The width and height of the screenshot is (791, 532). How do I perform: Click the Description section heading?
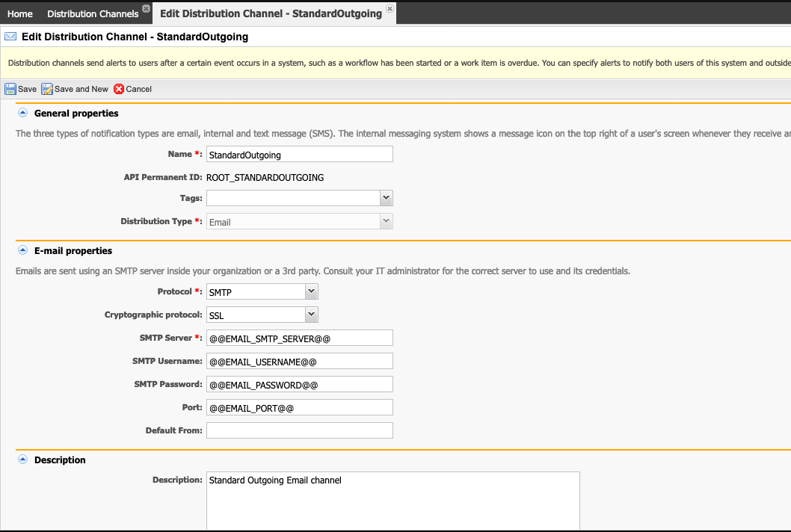click(x=60, y=460)
